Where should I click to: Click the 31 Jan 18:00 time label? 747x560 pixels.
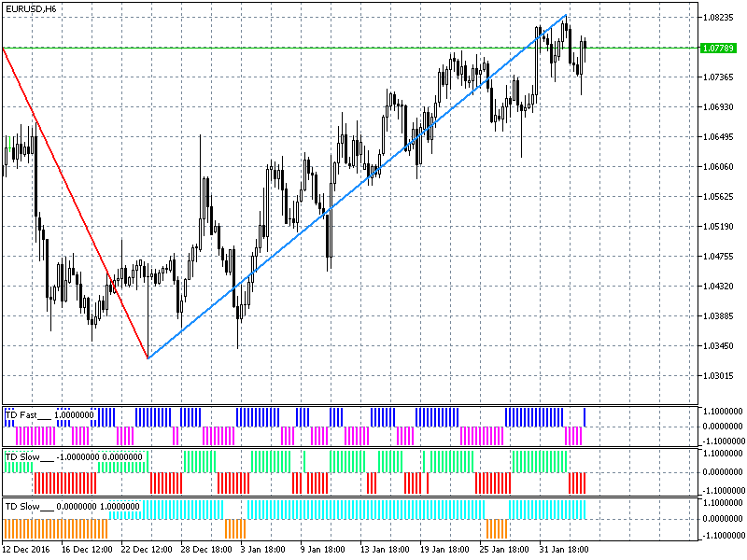coord(564,550)
